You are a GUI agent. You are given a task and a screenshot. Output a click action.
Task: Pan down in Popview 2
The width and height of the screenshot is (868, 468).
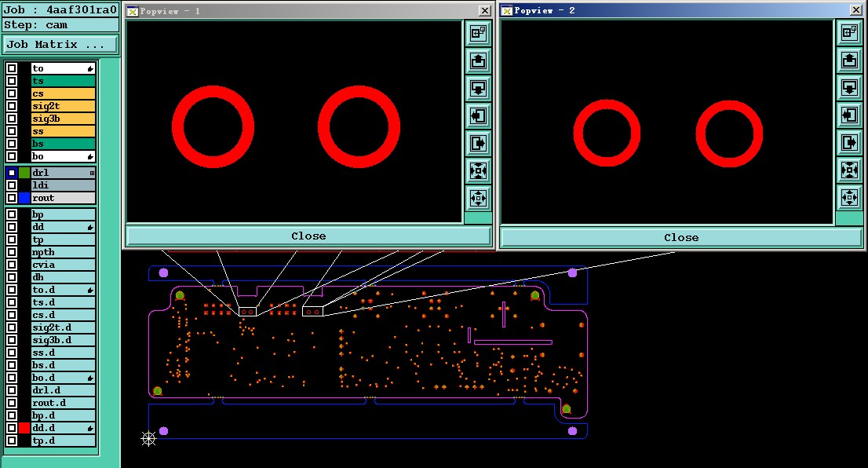click(x=849, y=87)
